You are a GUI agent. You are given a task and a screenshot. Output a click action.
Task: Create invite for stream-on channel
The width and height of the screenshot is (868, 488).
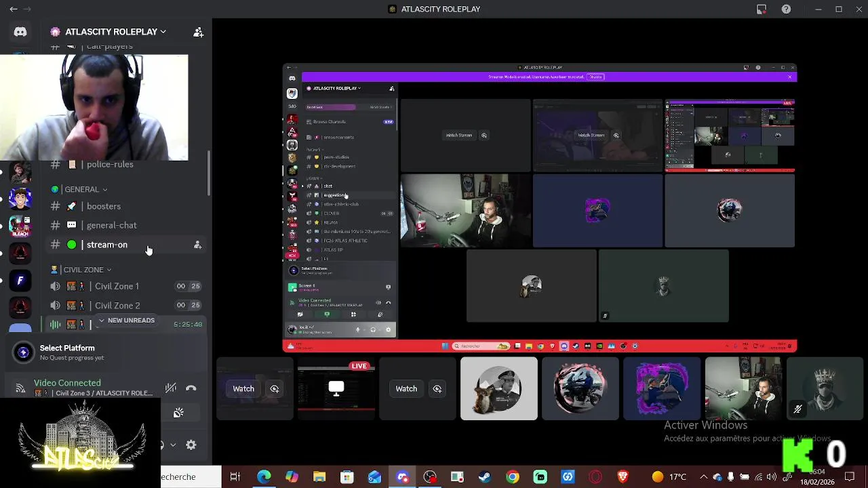tap(197, 245)
